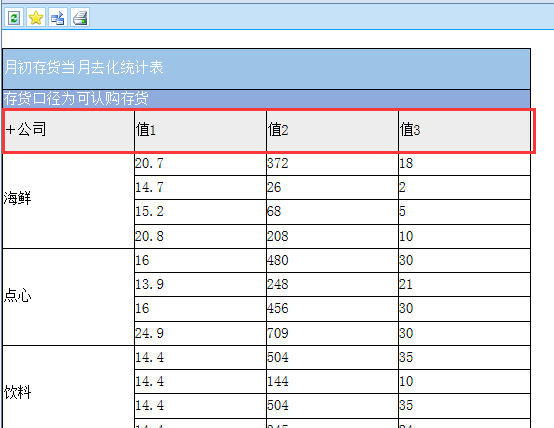The height and width of the screenshot is (428, 554).
Task: Expand the +公司 column header
Action: click(x=68, y=130)
